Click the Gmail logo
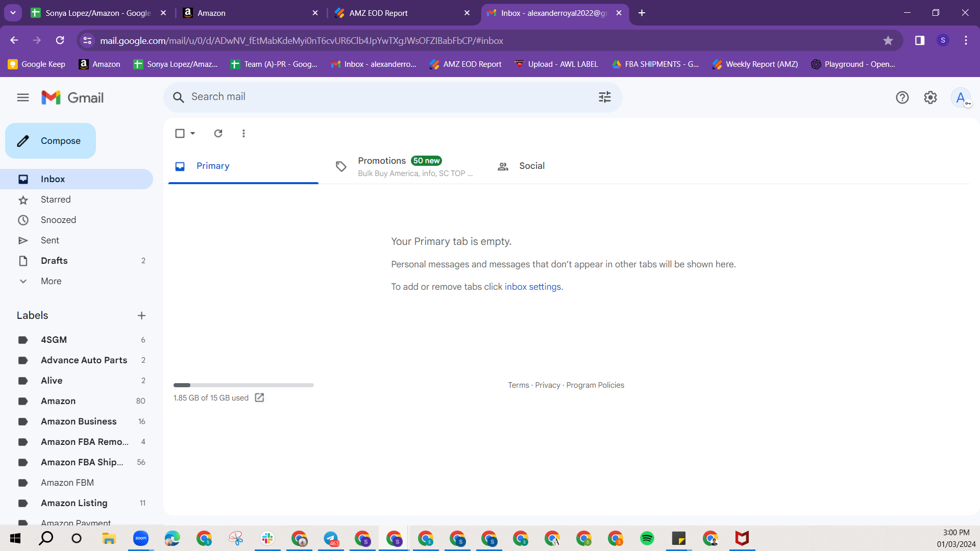The image size is (980, 551). [72, 97]
